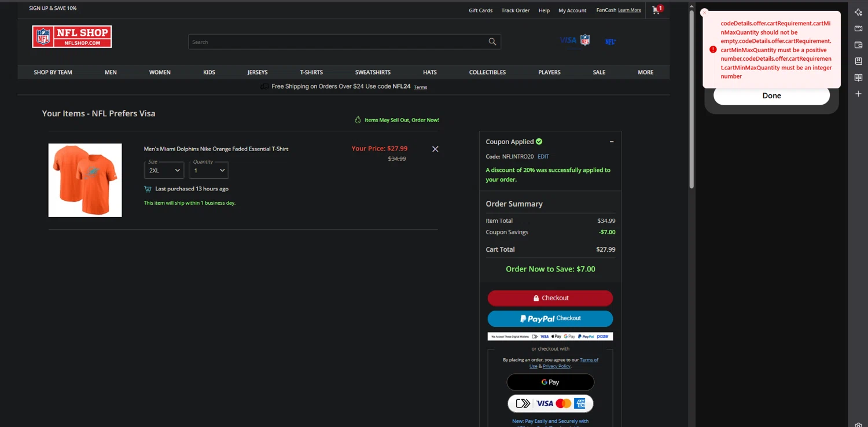The image size is (868, 427).
Task: Click FanCash Learn More link
Action: pyautogui.click(x=630, y=10)
